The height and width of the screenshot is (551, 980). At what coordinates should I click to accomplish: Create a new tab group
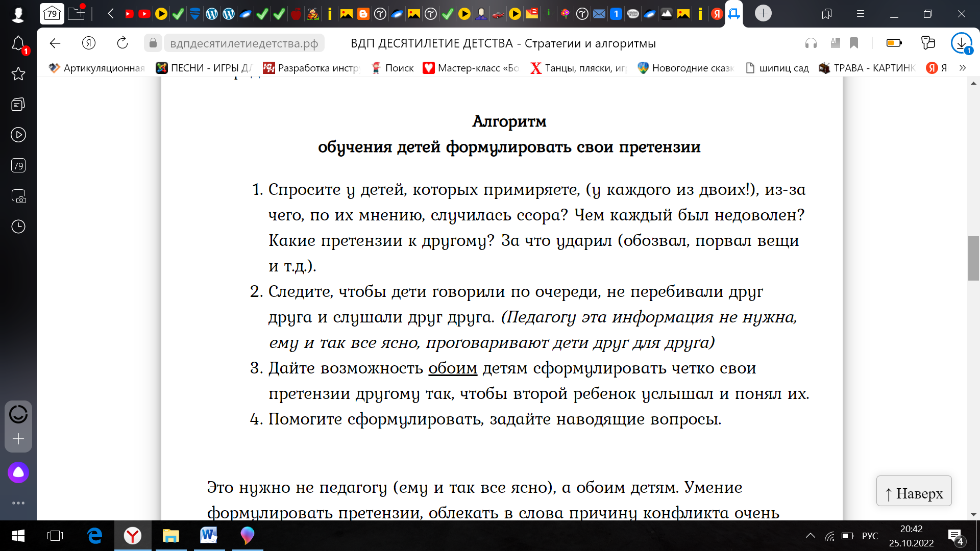pyautogui.click(x=77, y=13)
